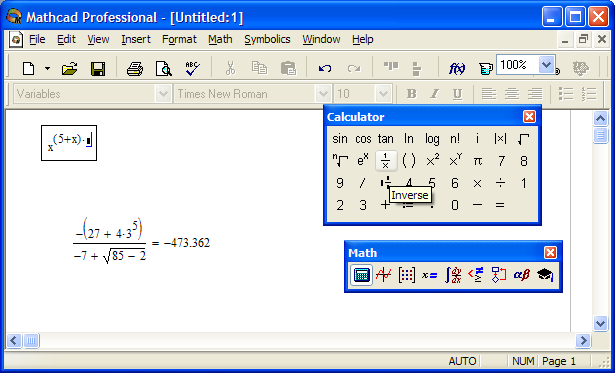Click digit 0 in Calculator palette
Viewport: 615px width, 373px height.
(x=455, y=205)
